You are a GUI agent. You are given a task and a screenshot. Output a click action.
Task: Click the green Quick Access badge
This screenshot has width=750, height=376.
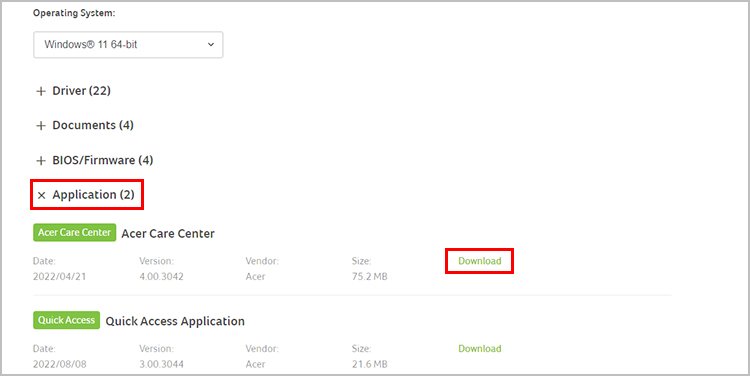click(66, 320)
